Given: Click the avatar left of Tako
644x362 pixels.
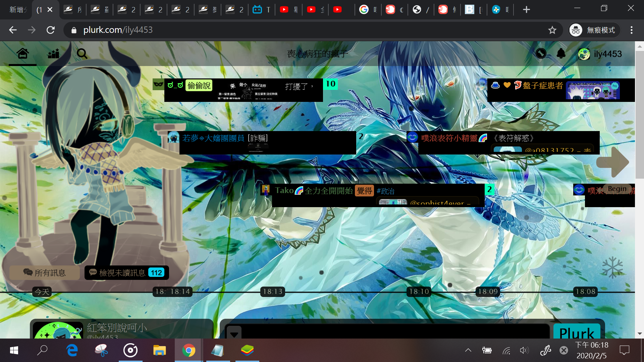Looking at the screenshot, I should point(266,190).
